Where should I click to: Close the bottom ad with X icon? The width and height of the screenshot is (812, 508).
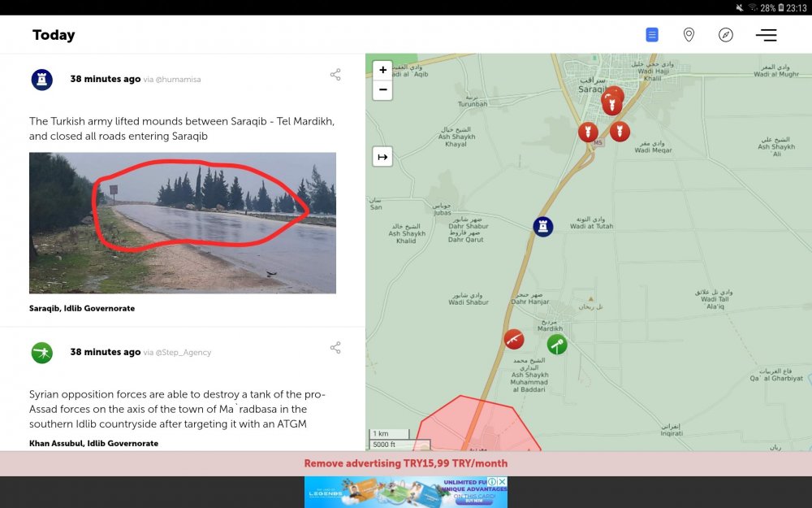[503, 482]
